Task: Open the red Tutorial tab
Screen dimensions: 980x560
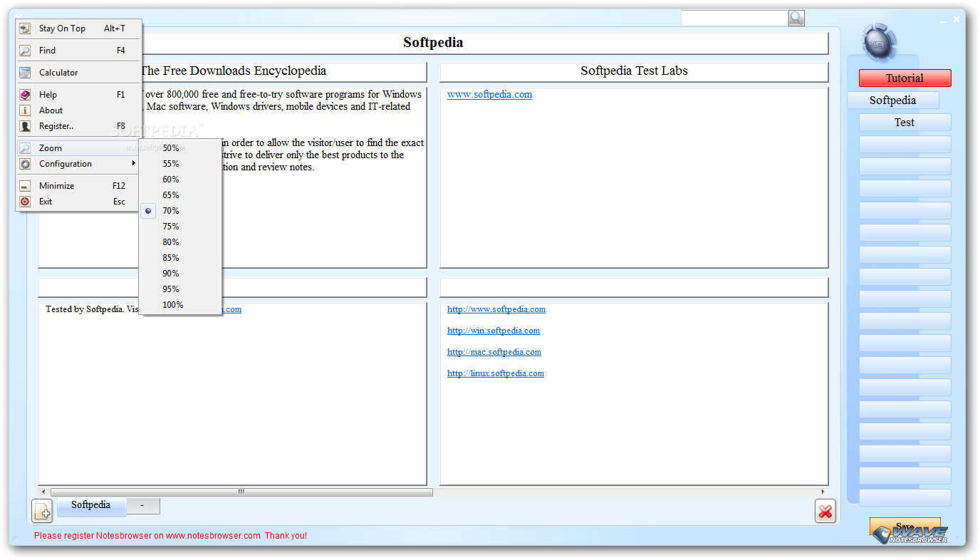Action: [905, 78]
